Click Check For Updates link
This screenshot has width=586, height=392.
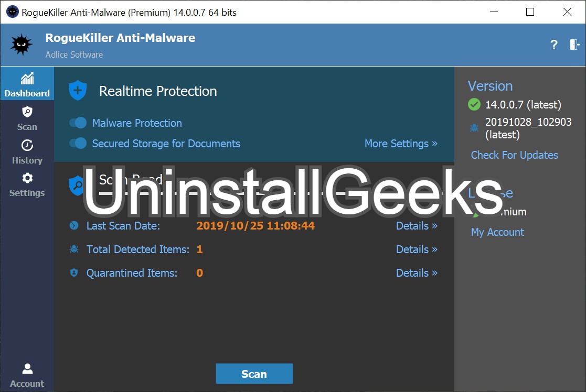click(514, 155)
